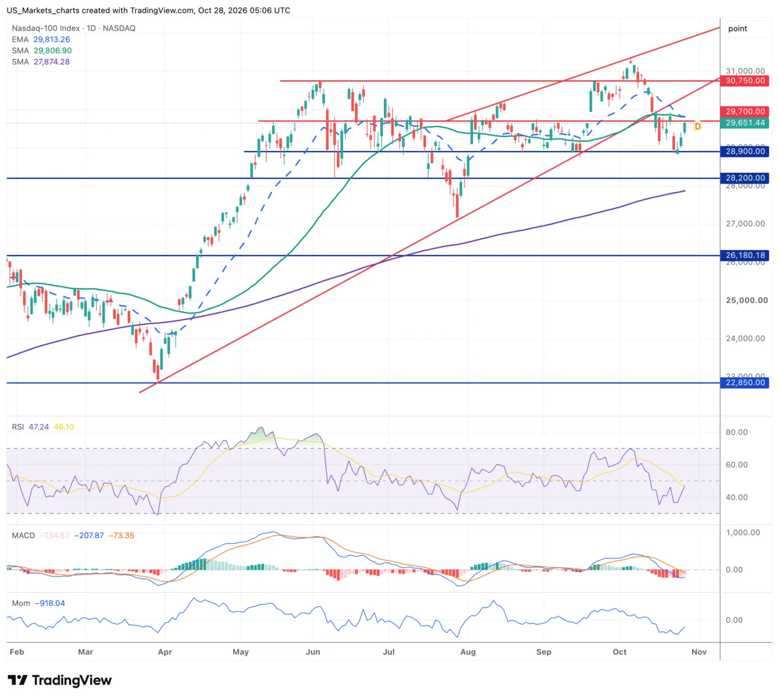Click the 29,700.00 red price label
The height and width of the screenshot is (700, 779).
745,111
